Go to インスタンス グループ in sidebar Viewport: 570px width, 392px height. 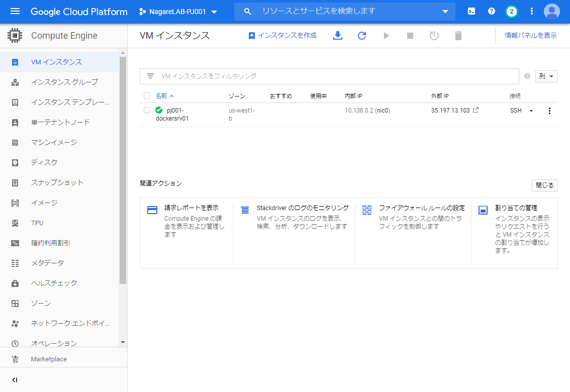tap(59, 82)
